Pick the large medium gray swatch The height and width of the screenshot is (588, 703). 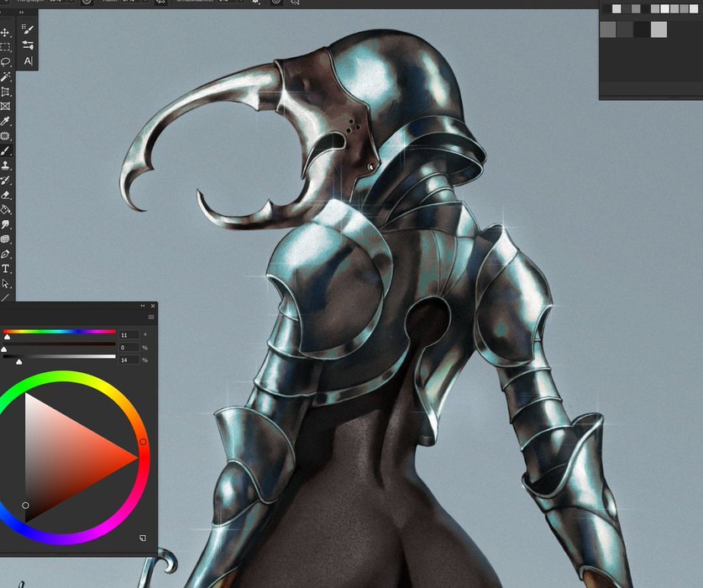[608, 29]
